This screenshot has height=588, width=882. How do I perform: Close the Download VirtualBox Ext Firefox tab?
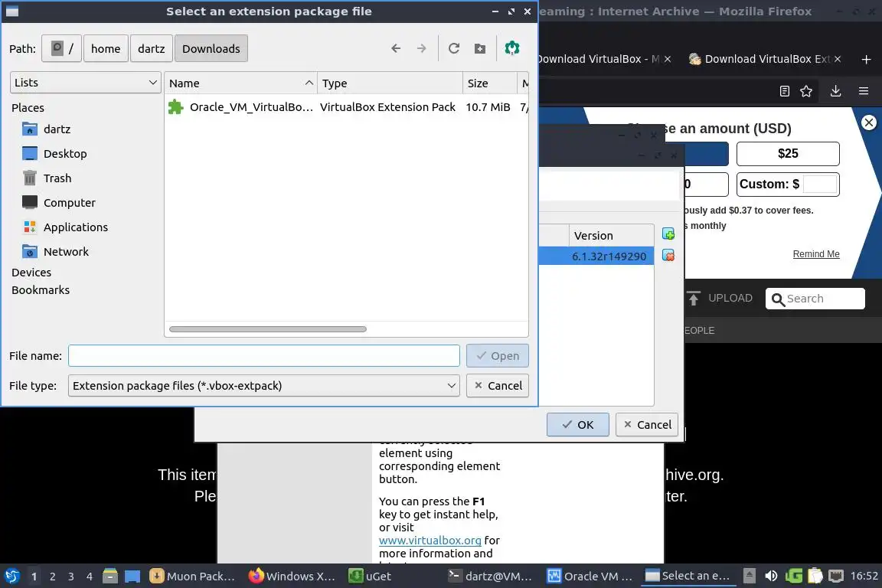(x=838, y=59)
